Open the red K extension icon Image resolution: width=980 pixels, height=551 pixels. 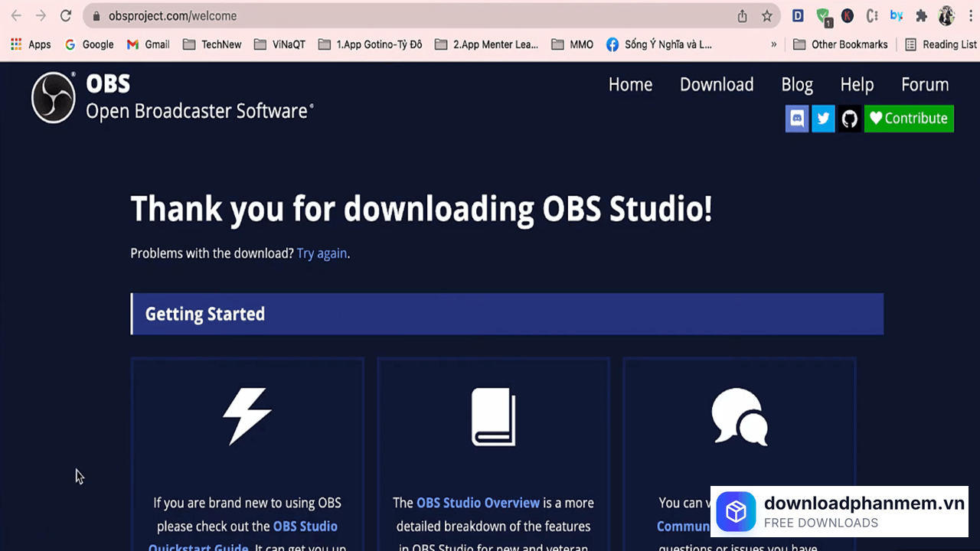pyautogui.click(x=848, y=15)
